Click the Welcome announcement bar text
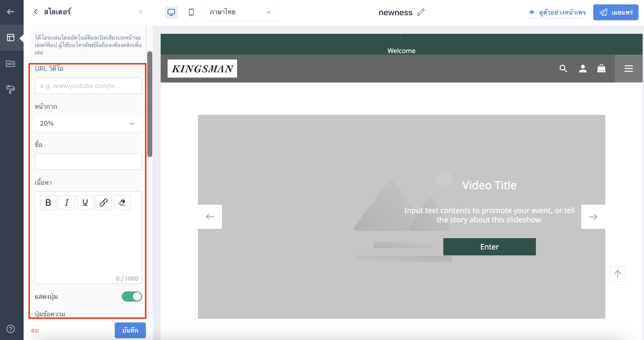This screenshot has height=340, width=644. tap(401, 51)
